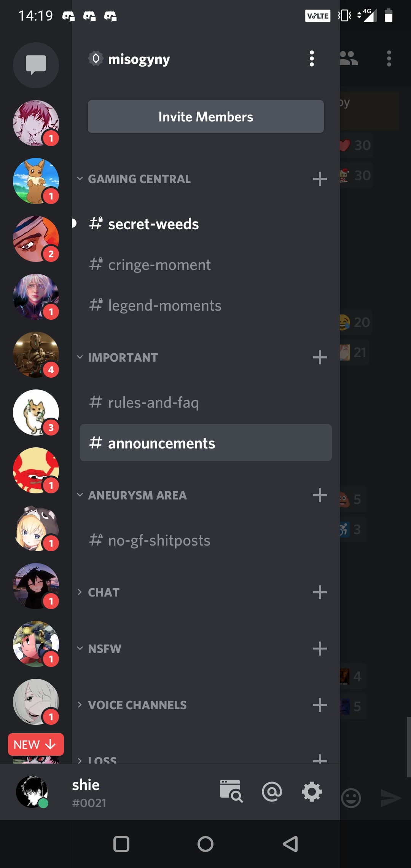Open mentions with the @ icon
Viewport: 411px width, 868px height.
[x=272, y=792]
